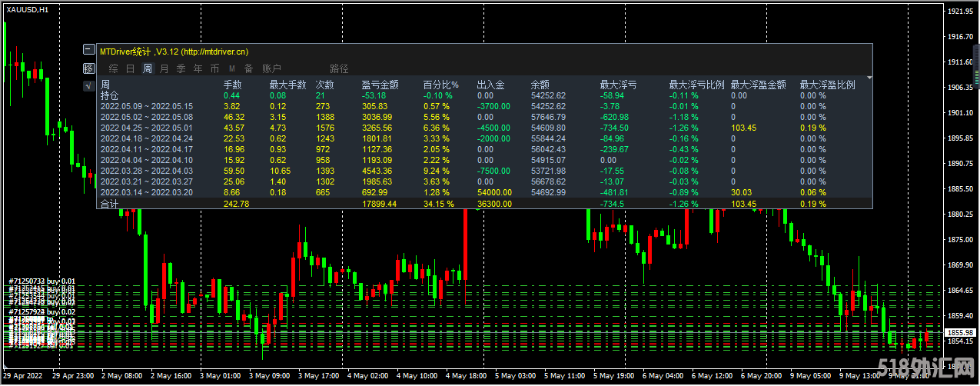Open the 月 monthly tab
The image size is (980, 386).
(x=164, y=69)
